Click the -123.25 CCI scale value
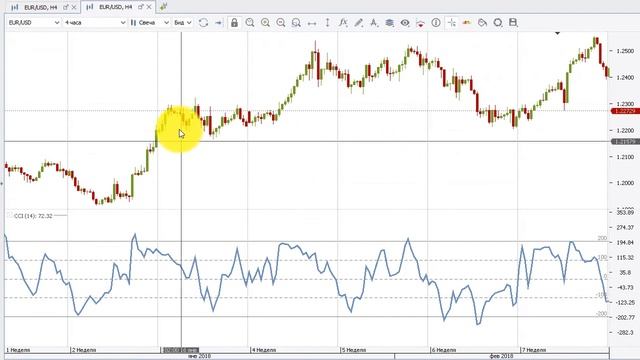Viewport: 640px width, 360px height. pyautogui.click(x=625, y=302)
